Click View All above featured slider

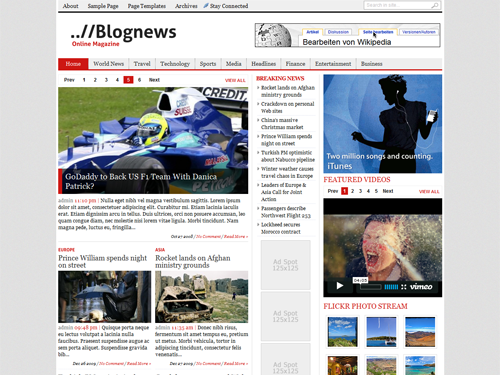[235, 80]
